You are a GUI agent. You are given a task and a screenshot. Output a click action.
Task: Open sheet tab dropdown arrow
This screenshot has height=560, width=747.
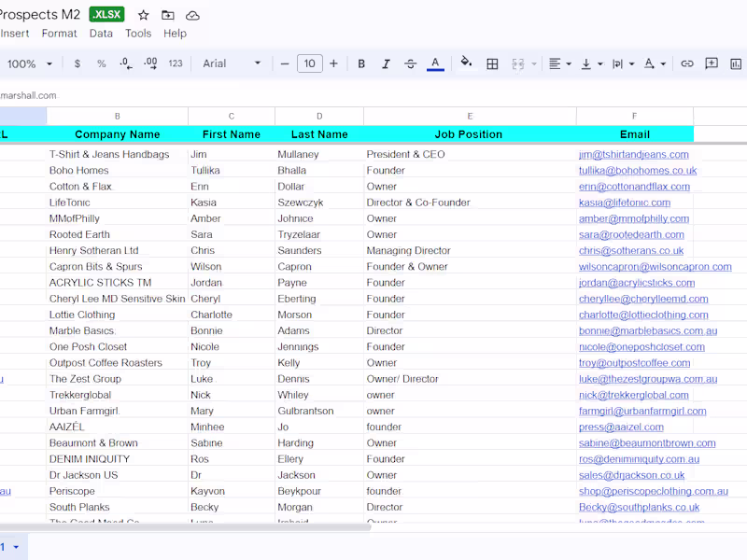tap(16, 547)
